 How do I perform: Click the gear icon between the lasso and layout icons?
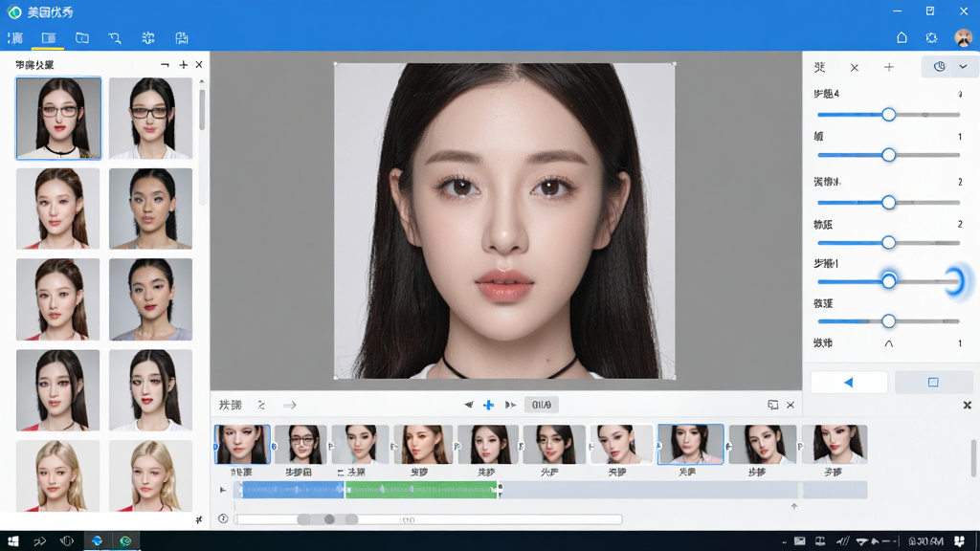point(148,38)
